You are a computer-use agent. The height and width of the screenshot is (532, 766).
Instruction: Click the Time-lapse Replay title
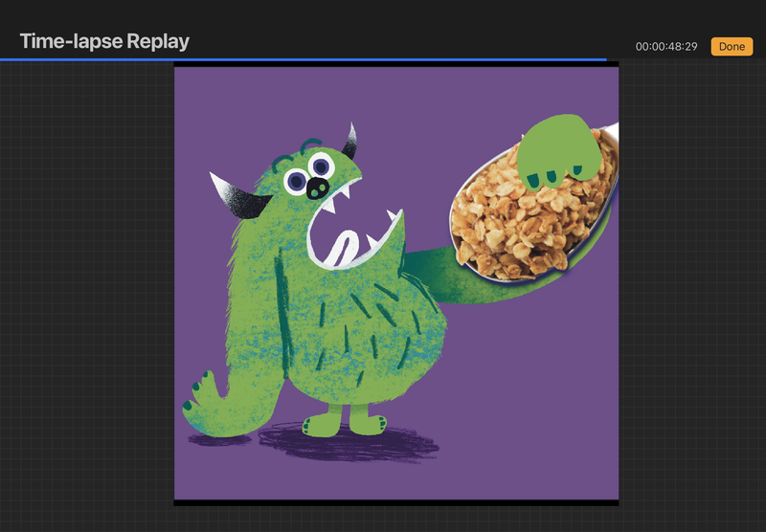104,41
